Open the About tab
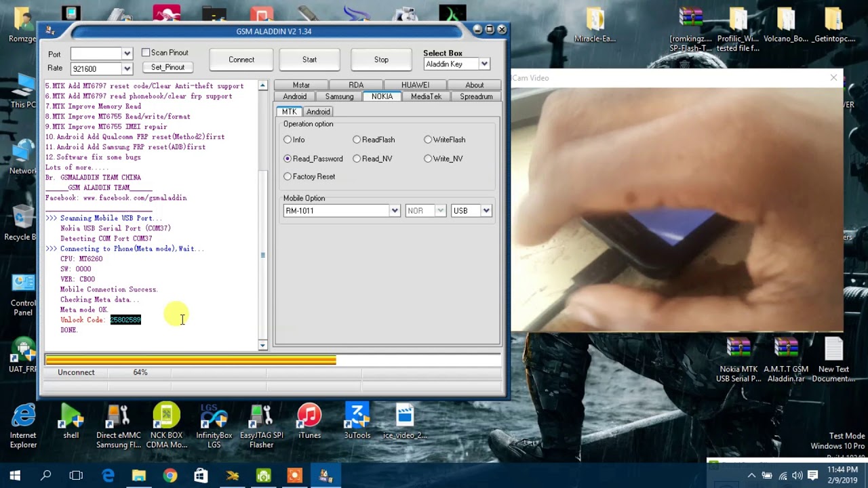The height and width of the screenshot is (488, 868). 474,85
